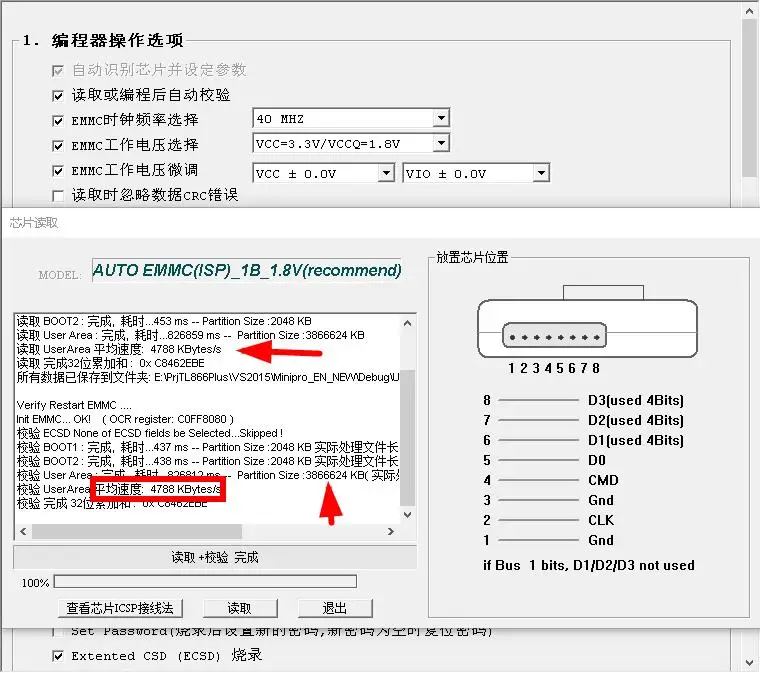Select log line 校验 BOOT2 : 完成
The image size is (760, 673).
click(x=207, y=461)
